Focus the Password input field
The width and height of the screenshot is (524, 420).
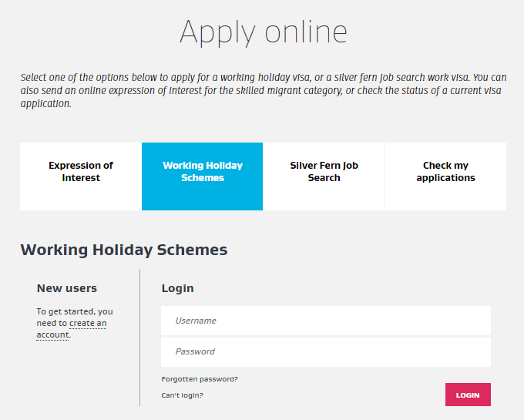click(x=325, y=351)
